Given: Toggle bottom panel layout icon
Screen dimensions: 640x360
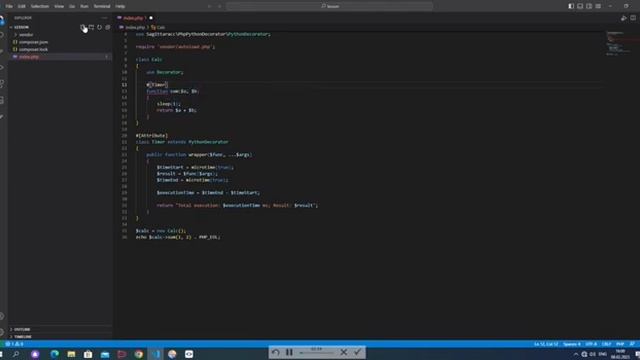Looking at the screenshot, I should pyautogui.click(x=580, y=6).
